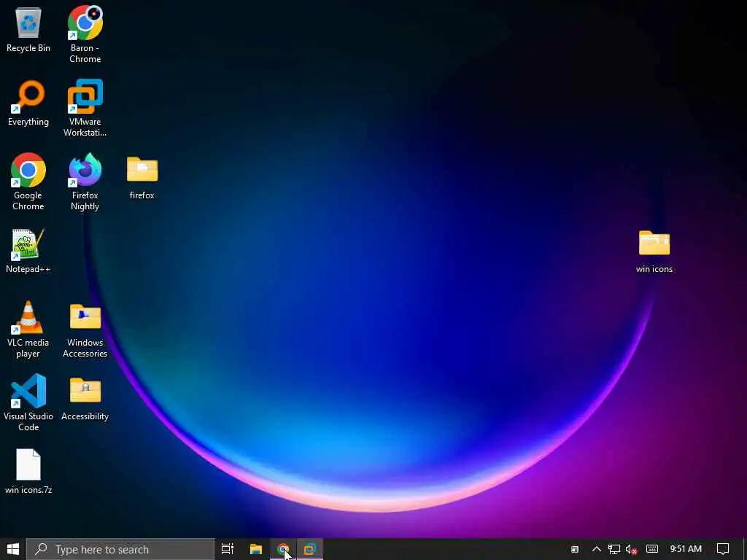Viewport: 747px width, 560px height.
Task: Switch to VMware Workstation on the taskbar
Action: (x=310, y=549)
